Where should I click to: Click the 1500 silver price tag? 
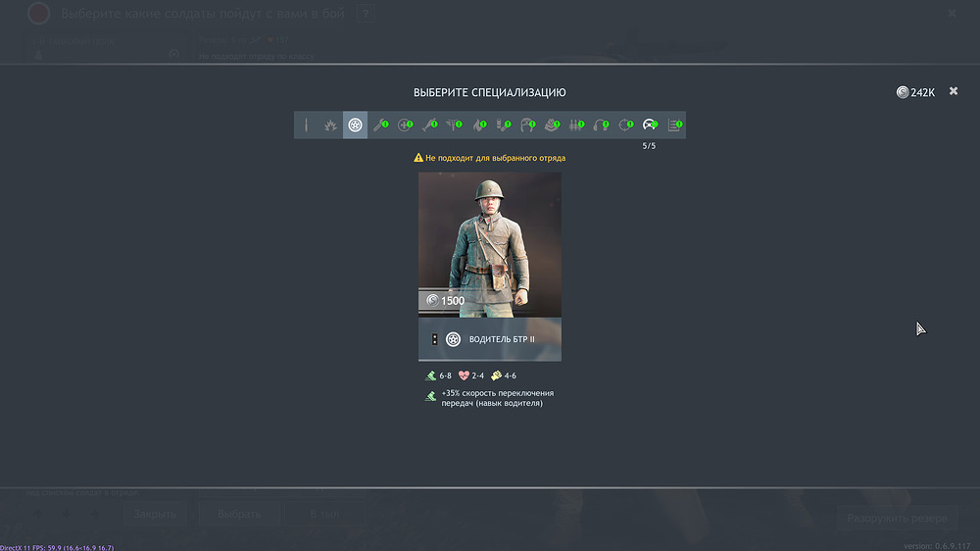(446, 301)
